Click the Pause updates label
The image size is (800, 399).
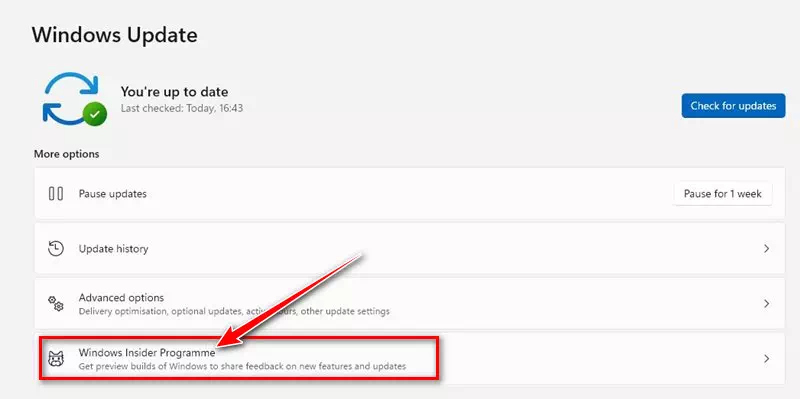[112, 194]
